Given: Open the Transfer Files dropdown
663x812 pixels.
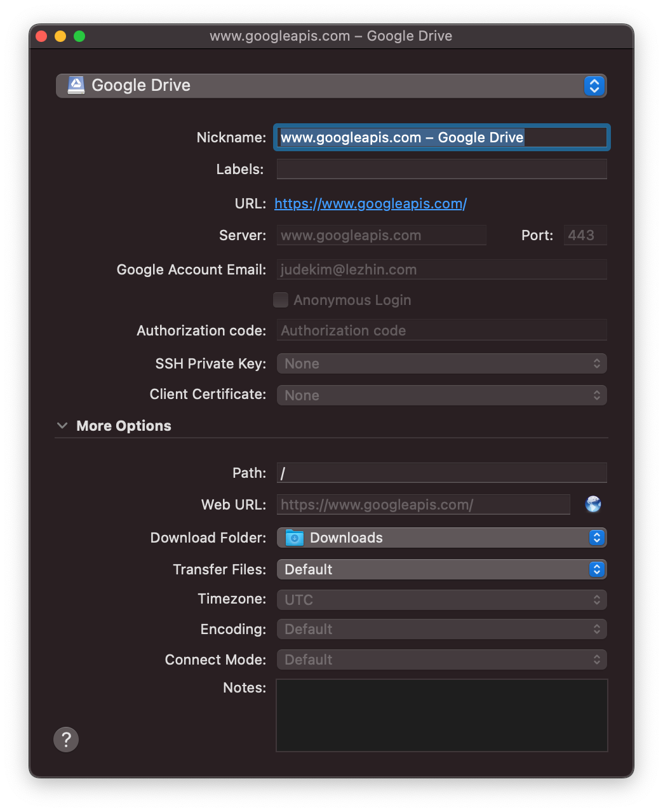Looking at the screenshot, I should coord(442,569).
